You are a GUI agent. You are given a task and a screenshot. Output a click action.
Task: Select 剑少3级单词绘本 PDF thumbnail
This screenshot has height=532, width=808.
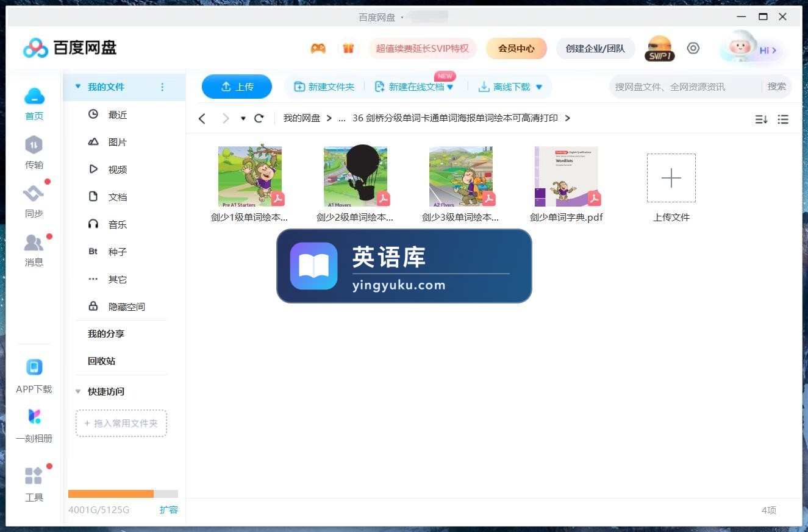point(461,176)
